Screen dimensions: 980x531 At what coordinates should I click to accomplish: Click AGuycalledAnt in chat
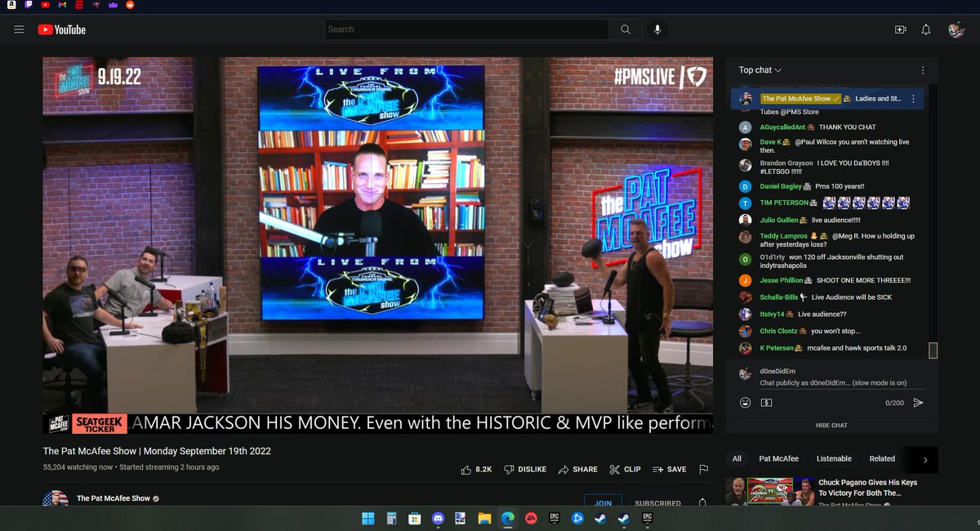point(782,127)
